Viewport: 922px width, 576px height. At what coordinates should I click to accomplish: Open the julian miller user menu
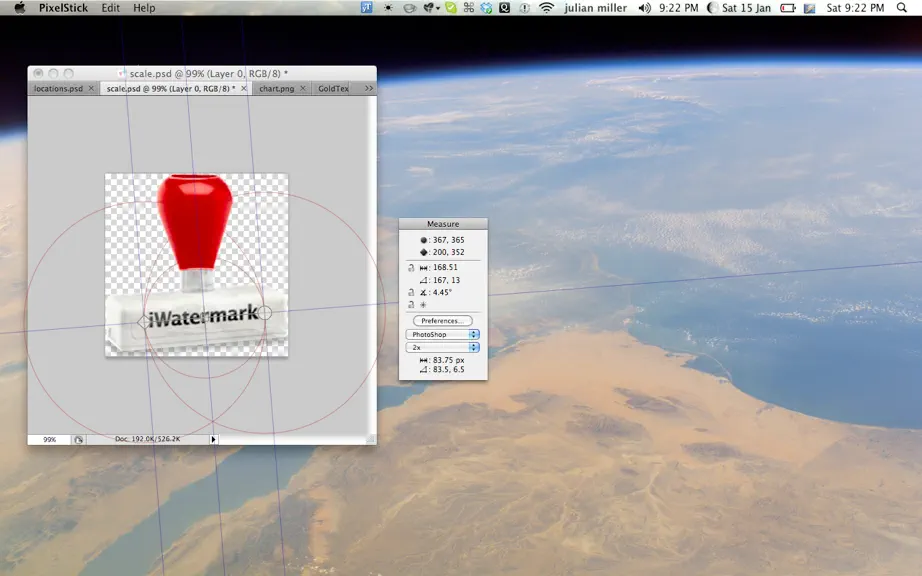click(596, 8)
